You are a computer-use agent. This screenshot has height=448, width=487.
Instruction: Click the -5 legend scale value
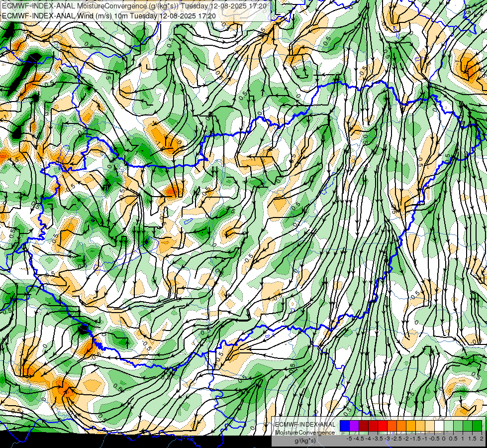pos(349,439)
